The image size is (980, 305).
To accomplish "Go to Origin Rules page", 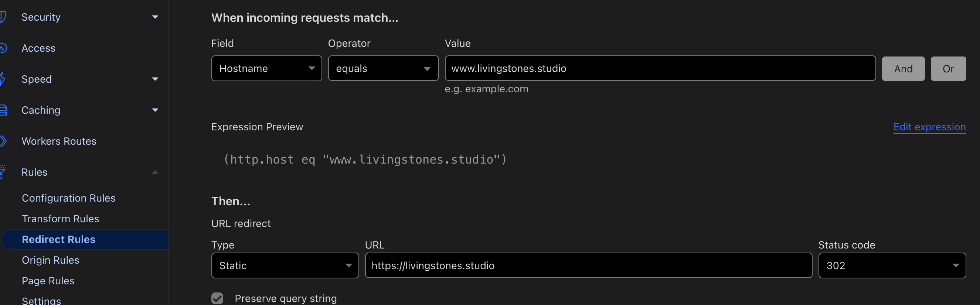I will tap(51, 260).
